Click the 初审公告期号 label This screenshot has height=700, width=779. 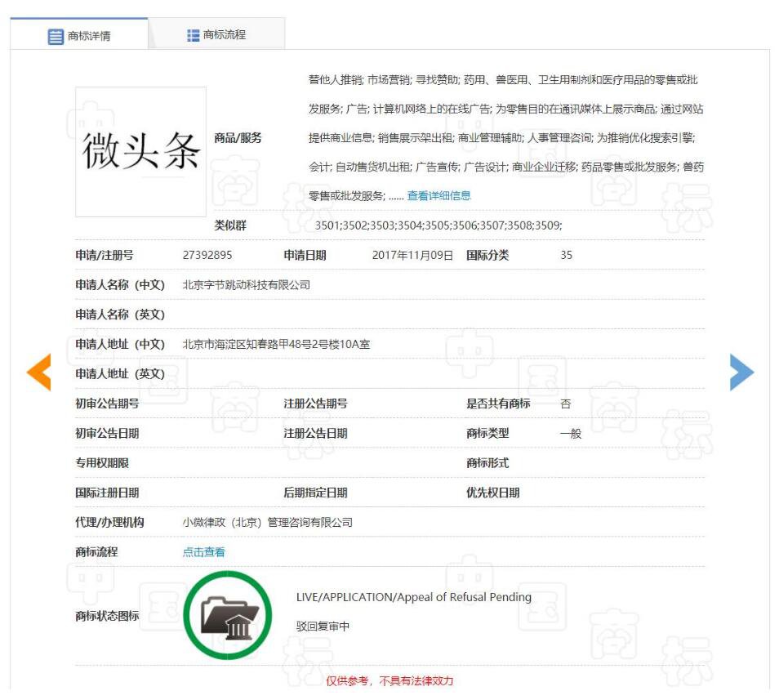pos(107,404)
